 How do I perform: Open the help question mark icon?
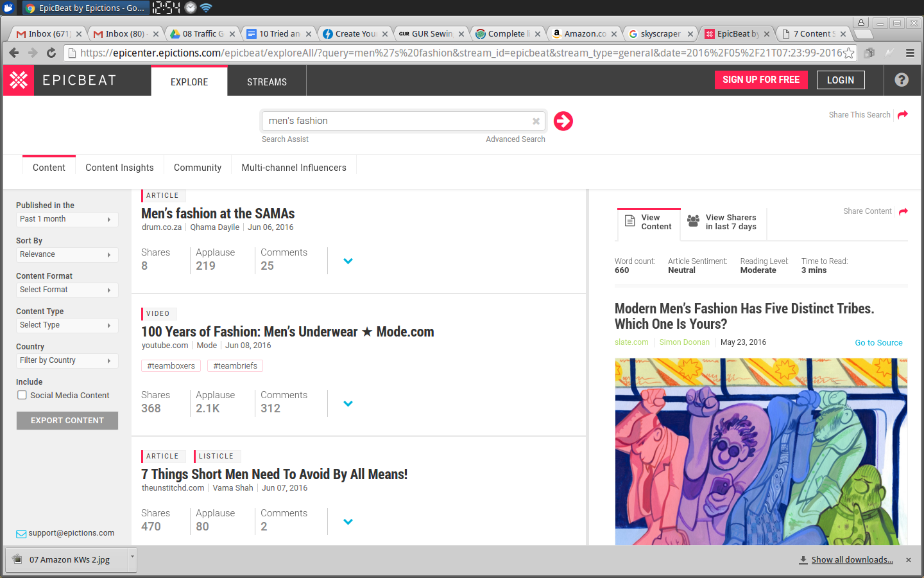coord(902,80)
